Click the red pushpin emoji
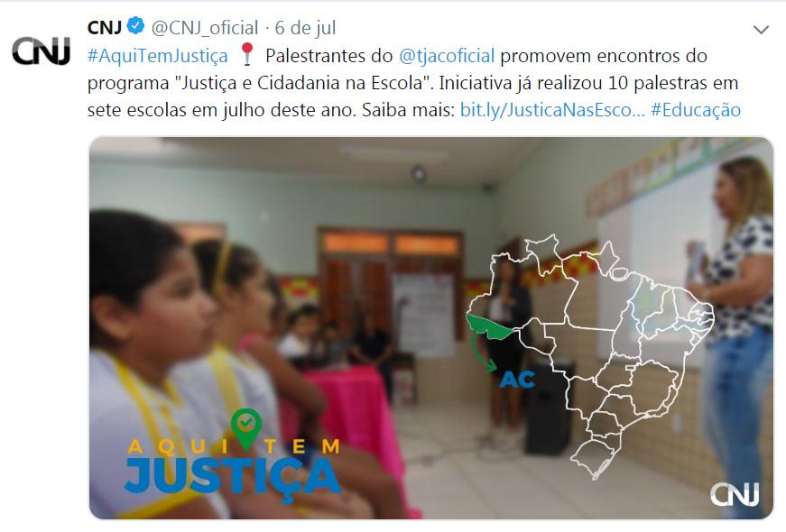This screenshot has width=786, height=532. click(x=246, y=54)
